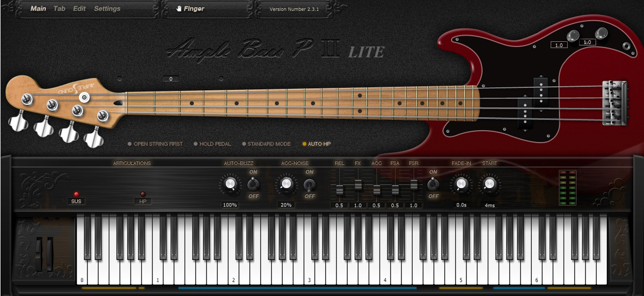The height and width of the screenshot is (296, 644).
Task: Click the FSA value box 0.5
Action: click(396, 205)
